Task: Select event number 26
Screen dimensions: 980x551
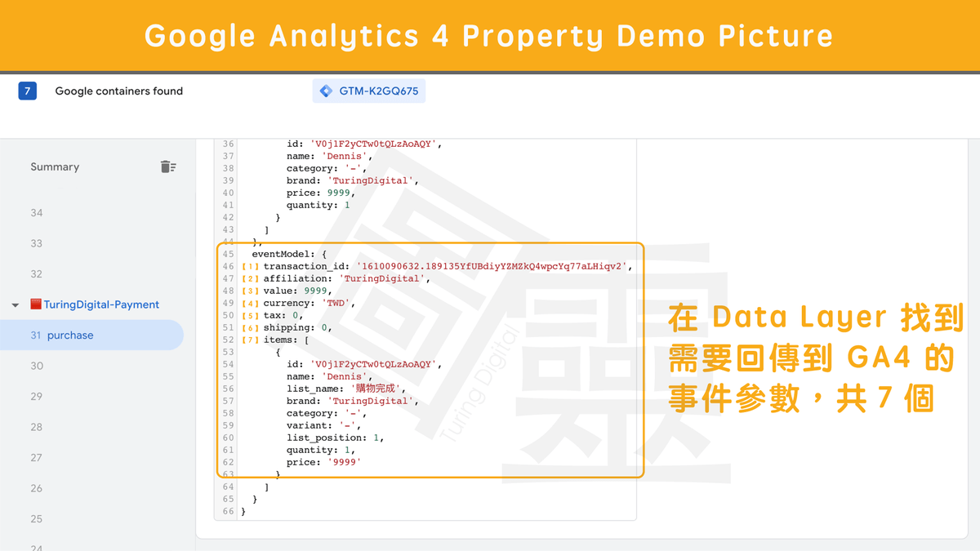Action: (x=37, y=488)
